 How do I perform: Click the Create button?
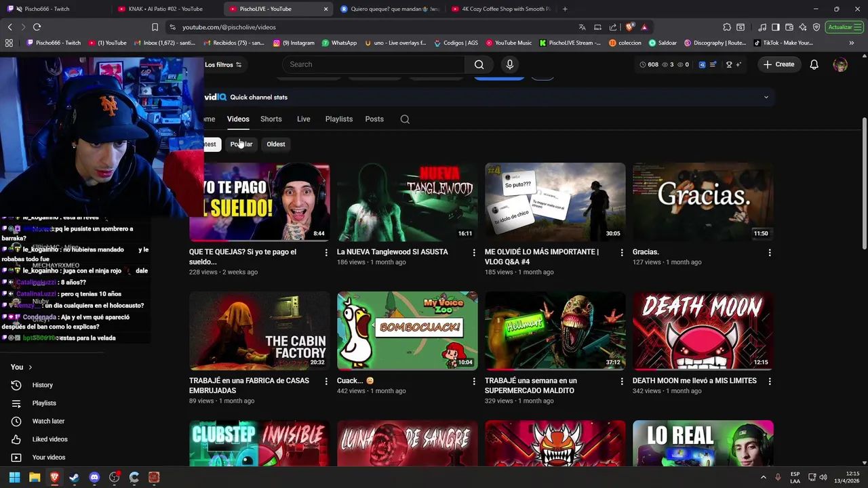pyautogui.click(x=778, y=64)
